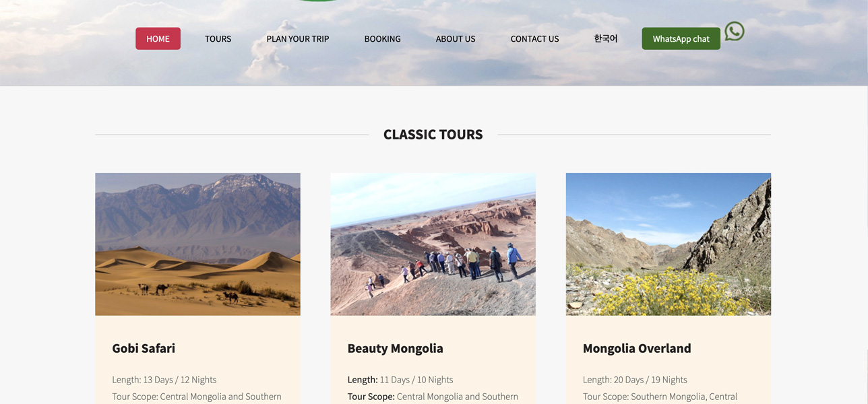The image size is (868, 404).
Task: Click Gobi Safari length 13 Days text
Action: [x=164, y=379]
